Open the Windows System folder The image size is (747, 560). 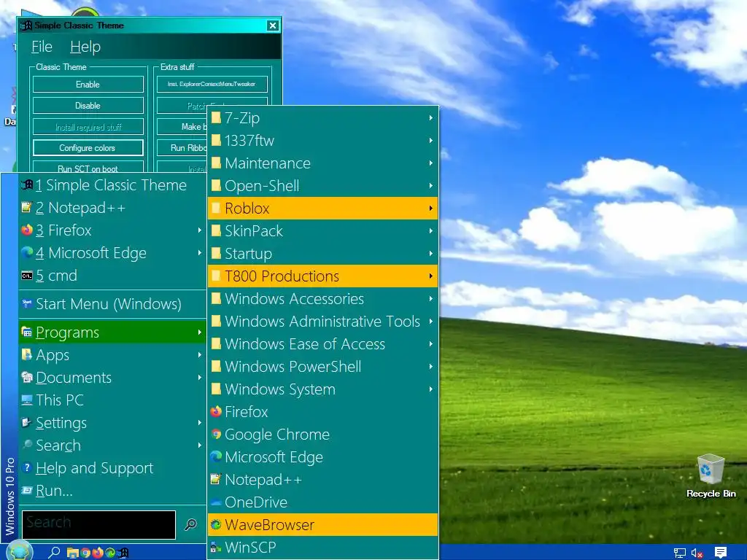323,389
